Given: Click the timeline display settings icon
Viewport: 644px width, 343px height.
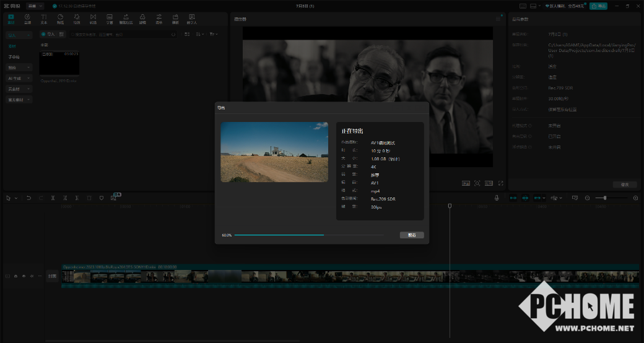Looking at the screenshot, I should tap(575, 198).
